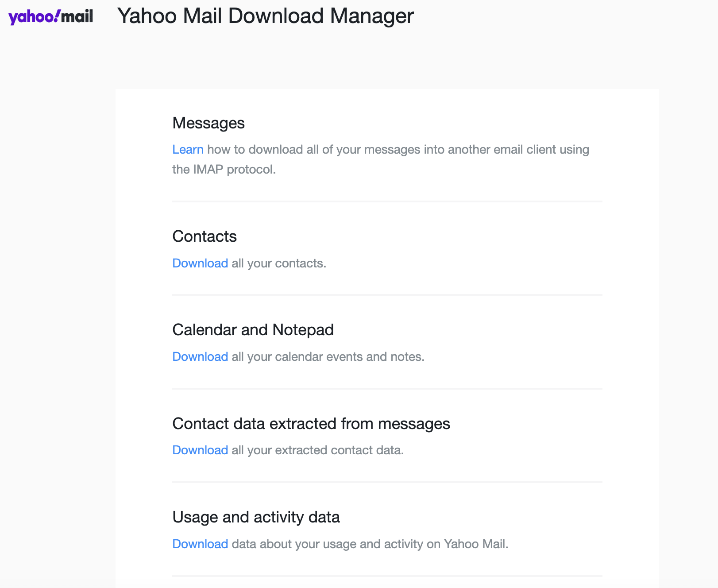The image size is (718, 588).
Task: Select the Calendar and Notepad heading
Action: point(253,330)
